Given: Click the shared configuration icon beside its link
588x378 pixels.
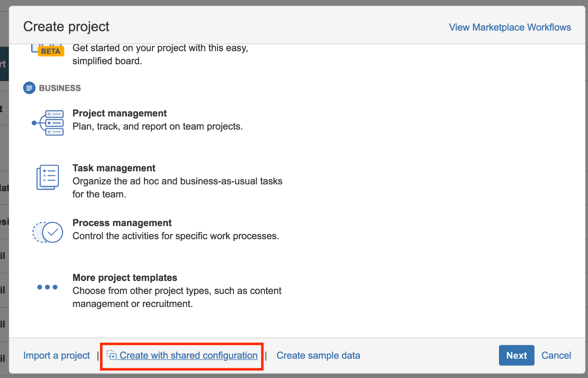Looking at the screenshot, I should [x=112, y=355].
